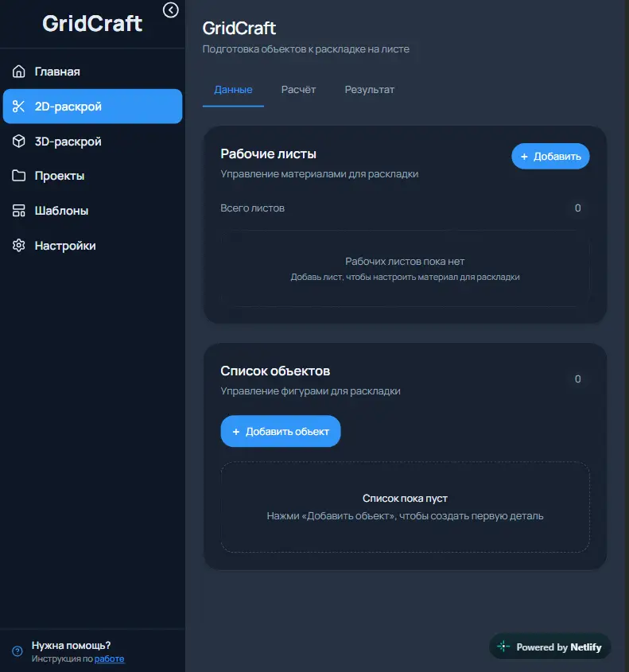Open the 3D-раскрой section
This screenshot has height=672, width=629.
pos(92,141)
